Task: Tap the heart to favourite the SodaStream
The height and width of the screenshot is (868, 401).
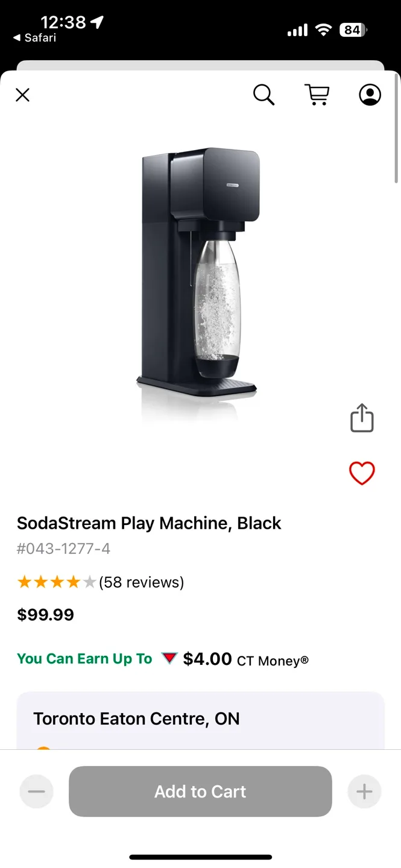Action: (362, 474)
